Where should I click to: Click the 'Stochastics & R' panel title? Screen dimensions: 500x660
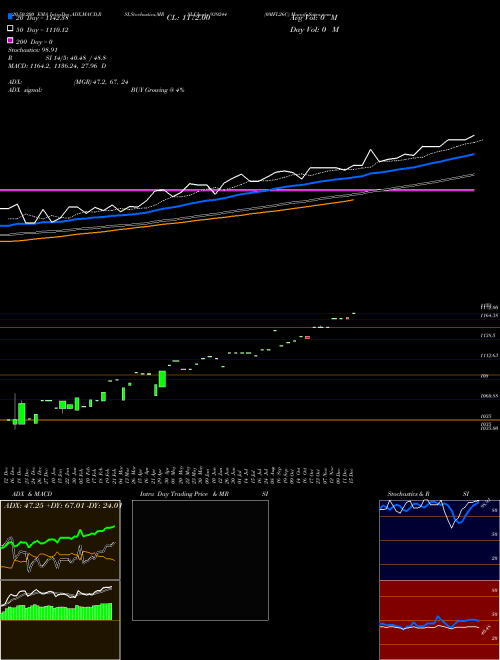pyautogui.click(x=409, y=494)
